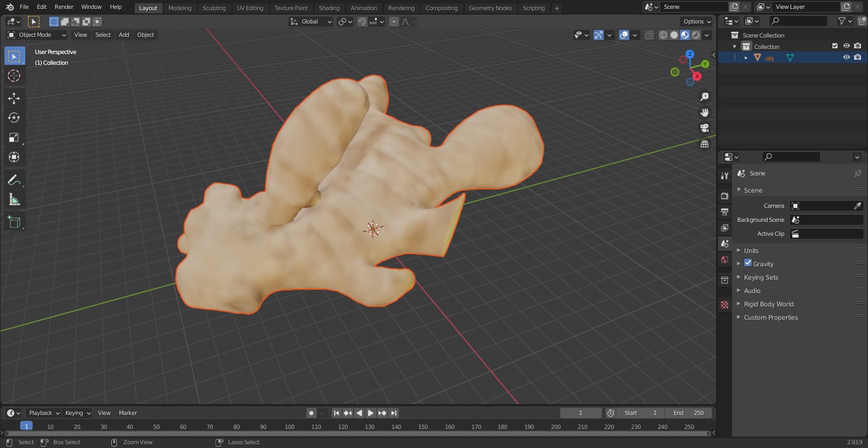Open the Object Mode dropdown

(37, 35)
